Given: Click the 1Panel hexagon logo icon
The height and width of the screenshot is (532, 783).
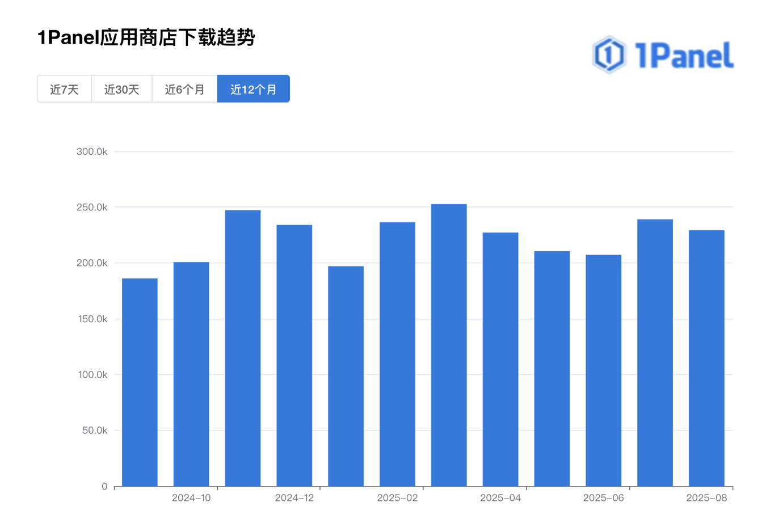Looking at the screenshot, I should pyautogui.click(x=609, y=55).
